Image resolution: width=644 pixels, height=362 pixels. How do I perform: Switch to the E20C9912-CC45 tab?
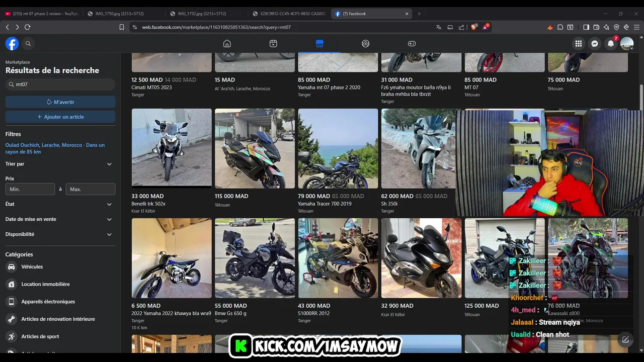(x=289, y=14)
